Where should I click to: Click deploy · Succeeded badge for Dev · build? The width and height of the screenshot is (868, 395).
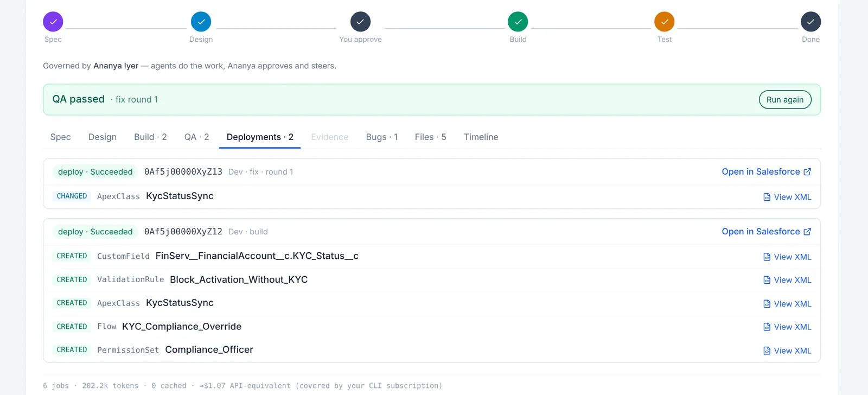(95, 232)
